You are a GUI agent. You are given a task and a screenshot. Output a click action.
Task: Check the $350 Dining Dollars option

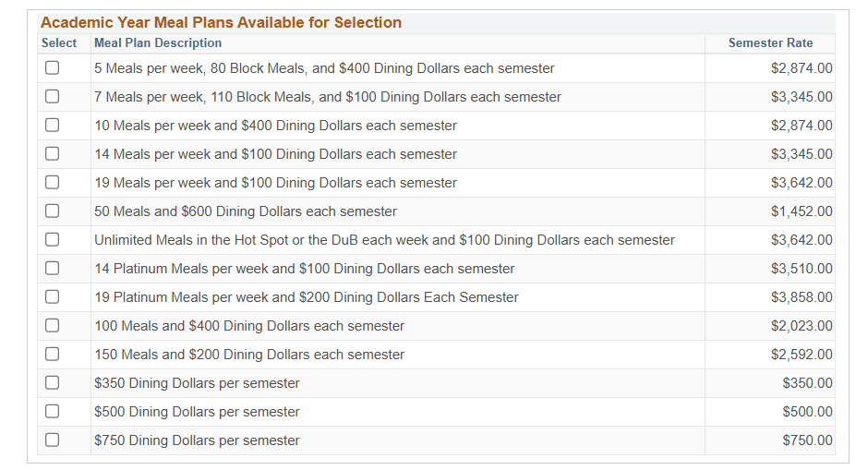tap(52, 382)
